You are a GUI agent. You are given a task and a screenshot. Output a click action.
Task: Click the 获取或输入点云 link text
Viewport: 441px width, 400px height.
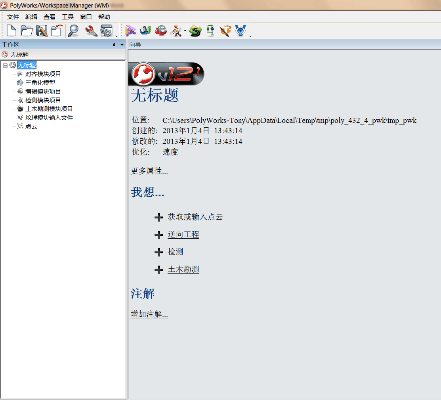[x=195, y=217]
